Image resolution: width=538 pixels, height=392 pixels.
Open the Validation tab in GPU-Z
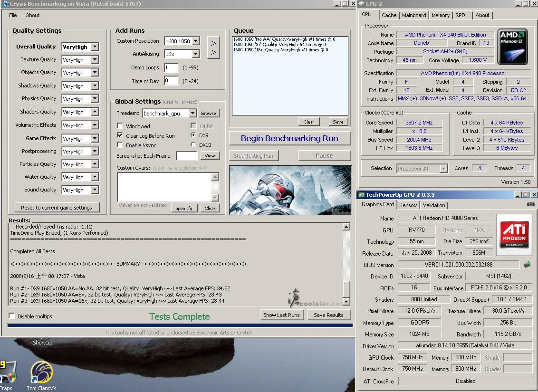pyautogui.click(x=434, y=205)
